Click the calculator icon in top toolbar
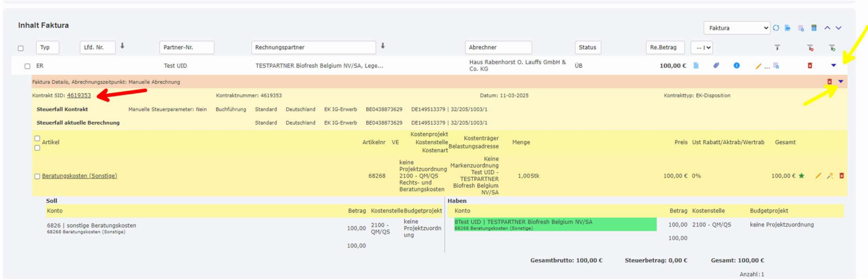 coord(814,28)
